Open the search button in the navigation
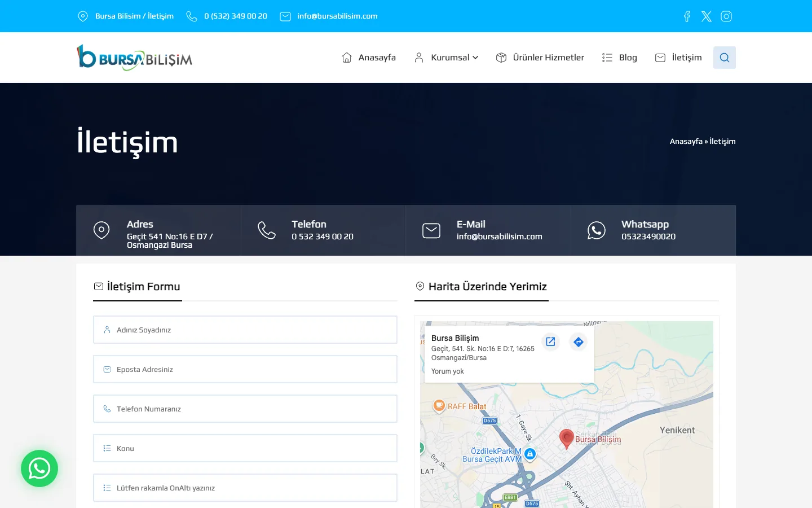This screenshot has height=508, width=812. pos(725,58)
